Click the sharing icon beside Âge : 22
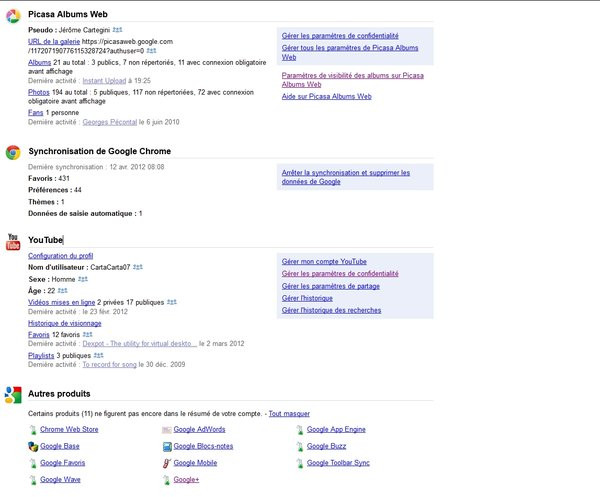600x497 pixels. coord(62,290)
